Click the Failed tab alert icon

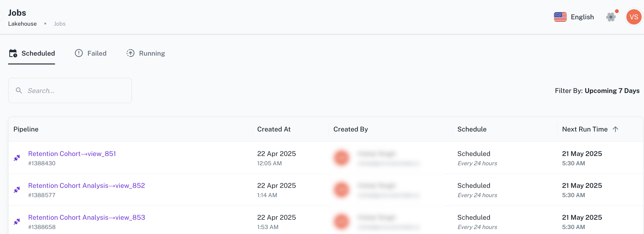[x=79, y=53]
